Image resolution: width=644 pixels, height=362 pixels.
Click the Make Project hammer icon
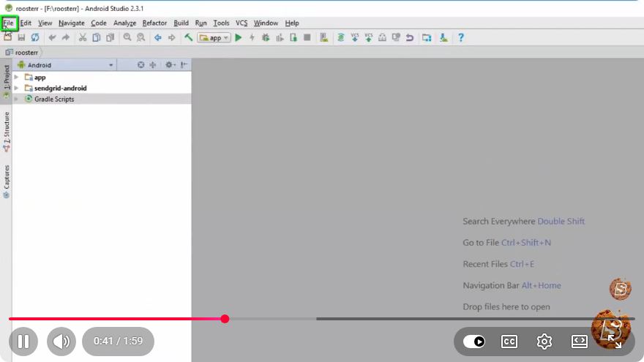188,38
